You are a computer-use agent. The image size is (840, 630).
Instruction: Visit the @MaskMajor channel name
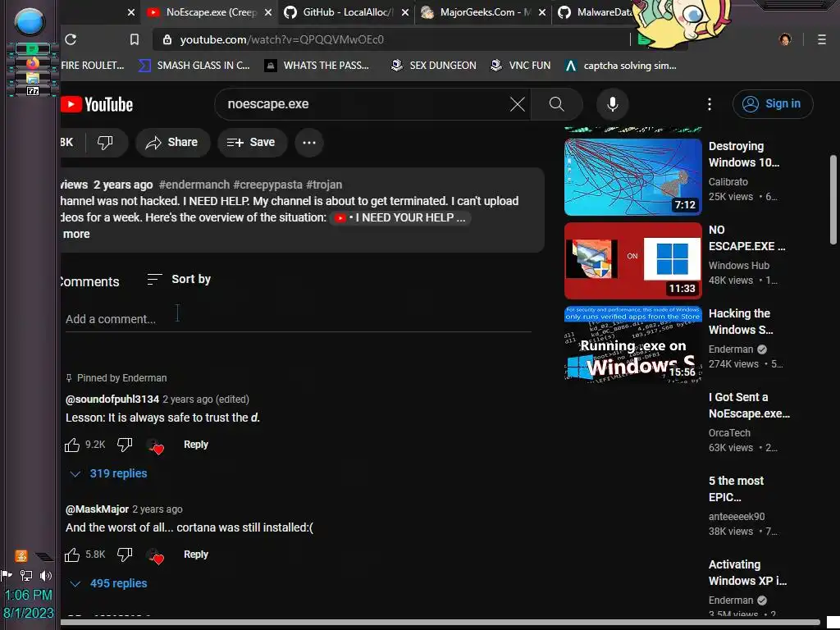[97, 509]
